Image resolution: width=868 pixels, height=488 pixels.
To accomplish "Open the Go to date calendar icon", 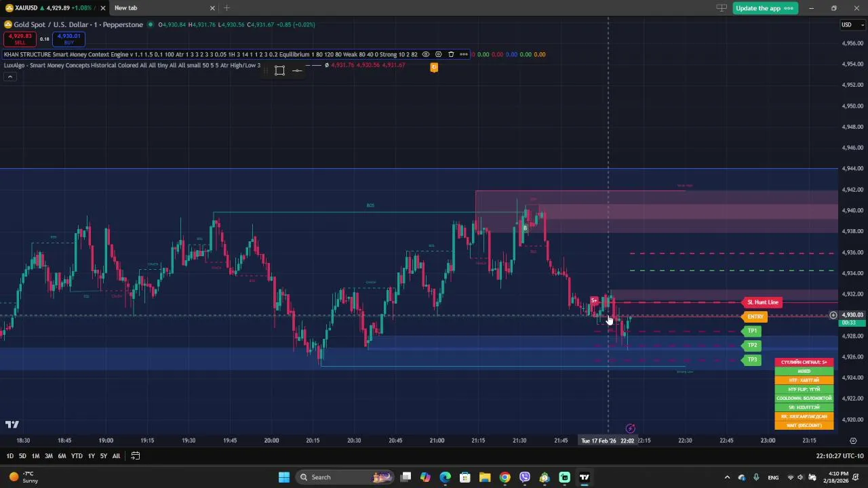I will coord(135,456).
